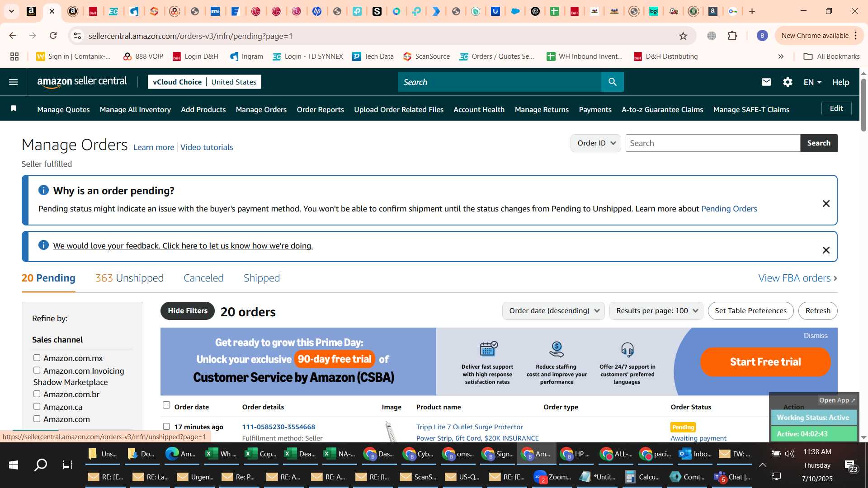Open Payments menu item
868x488 pixels.
[595, 109]
